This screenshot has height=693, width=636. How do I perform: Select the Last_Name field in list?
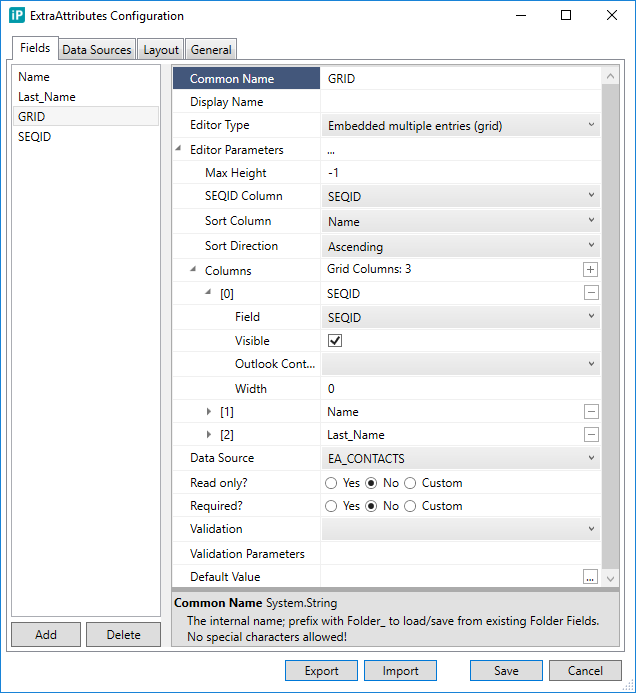(86, 97)
